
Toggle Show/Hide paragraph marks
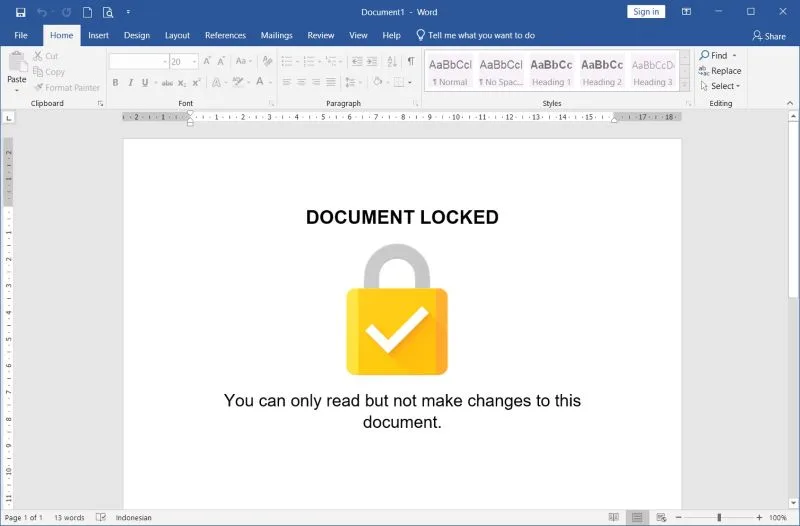(x=411, y=61)
